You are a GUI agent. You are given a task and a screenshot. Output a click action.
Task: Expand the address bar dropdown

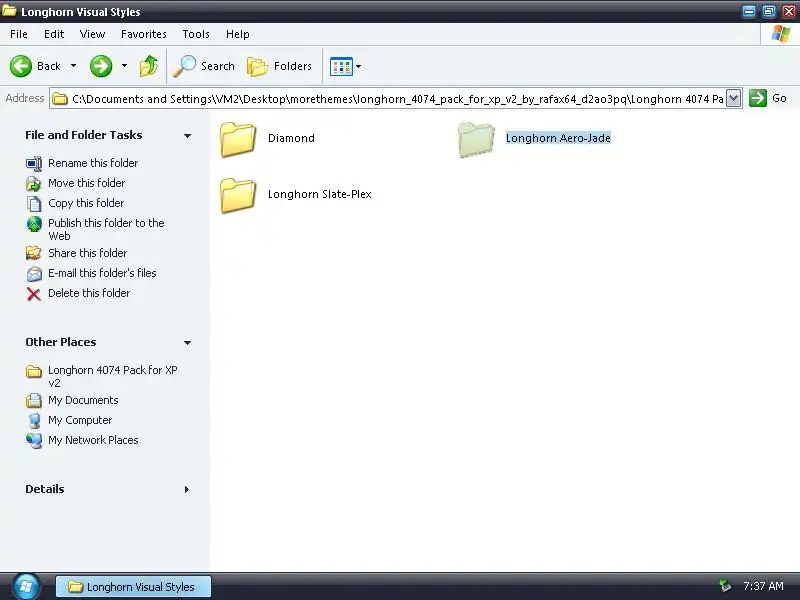tap(733, 98)
